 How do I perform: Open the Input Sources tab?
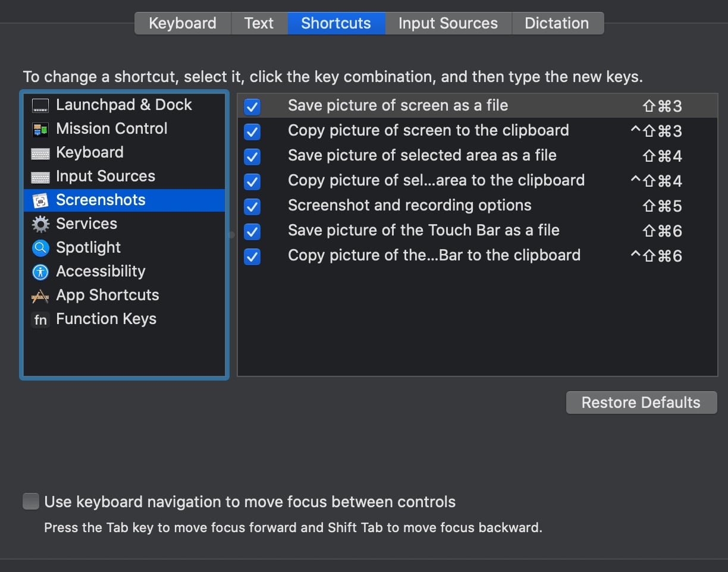tap(448, 23)
